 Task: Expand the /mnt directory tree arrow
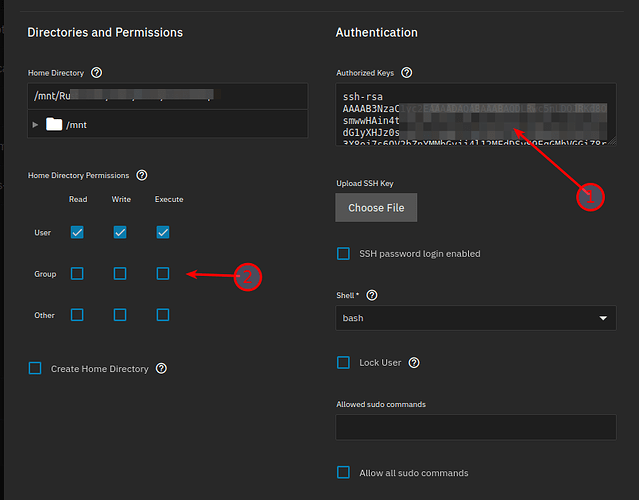click(x=35, y=125)
